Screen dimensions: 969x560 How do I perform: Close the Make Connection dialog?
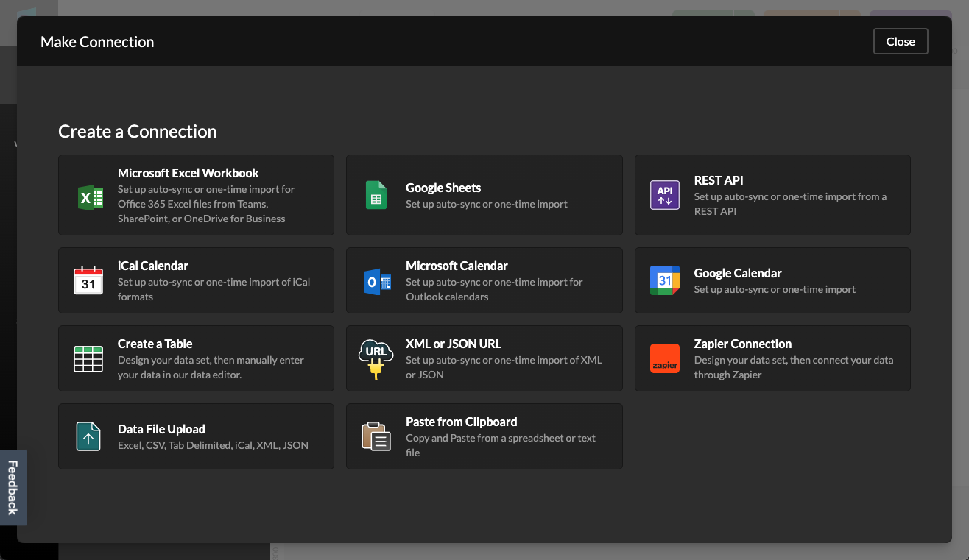pos(901,41)
